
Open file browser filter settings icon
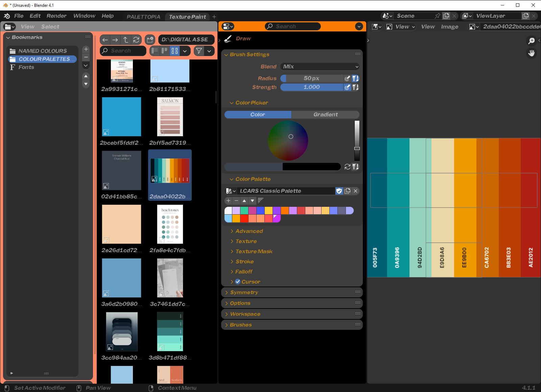[199, 51]
